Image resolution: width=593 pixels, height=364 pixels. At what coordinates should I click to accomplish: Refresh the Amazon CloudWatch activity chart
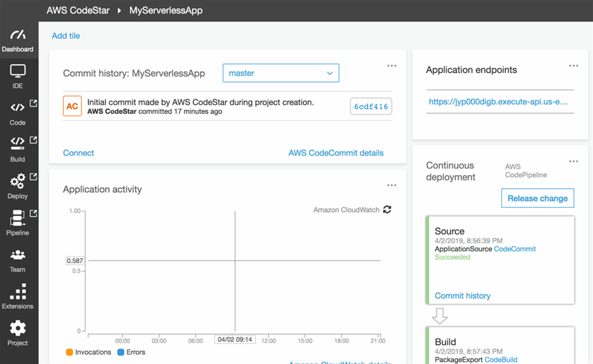click(387, 210)
